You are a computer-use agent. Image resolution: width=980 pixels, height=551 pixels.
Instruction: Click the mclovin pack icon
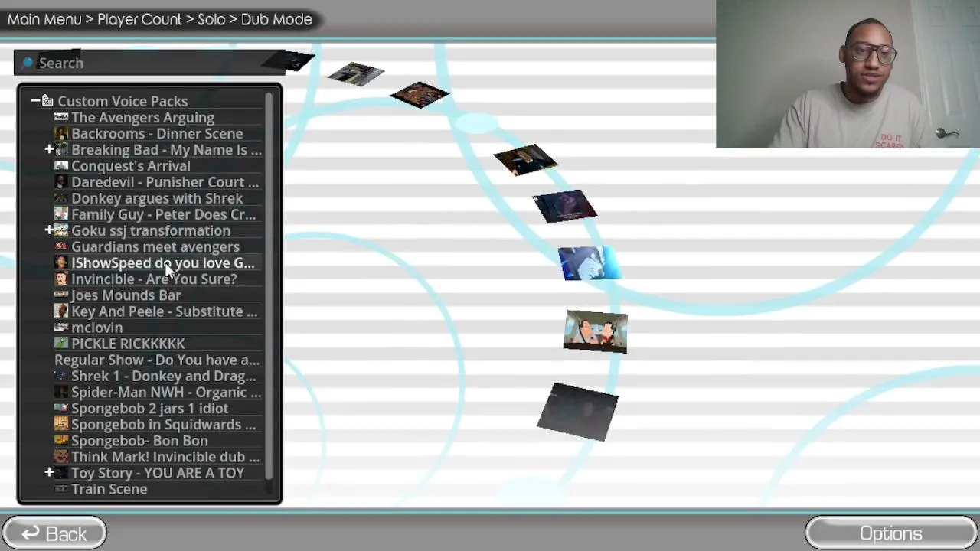point(61,328)
